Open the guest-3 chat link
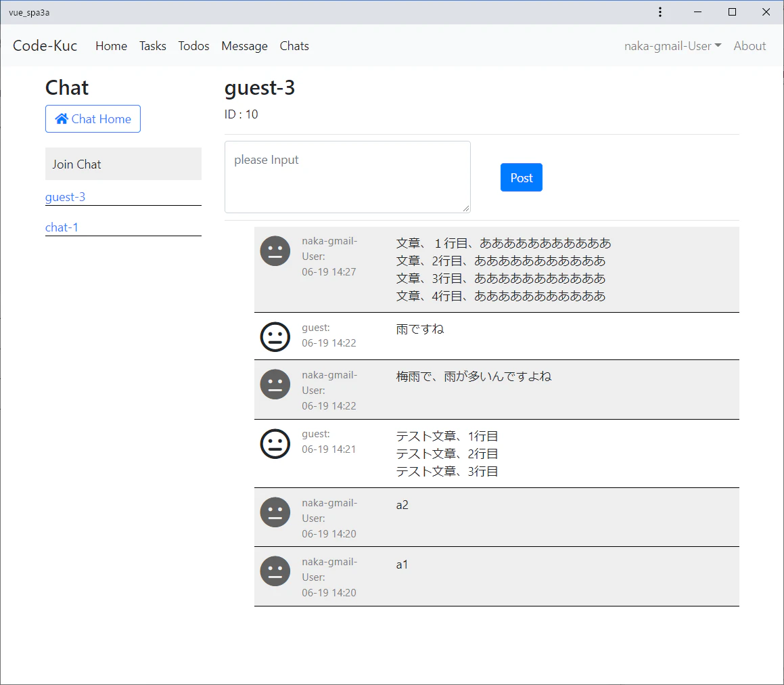 65,197
